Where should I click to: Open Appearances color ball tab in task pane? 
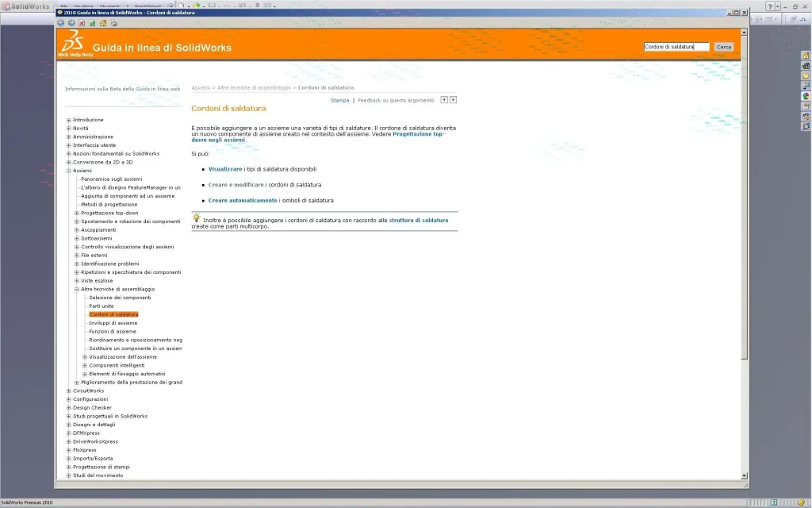click(x=806, y=96)
